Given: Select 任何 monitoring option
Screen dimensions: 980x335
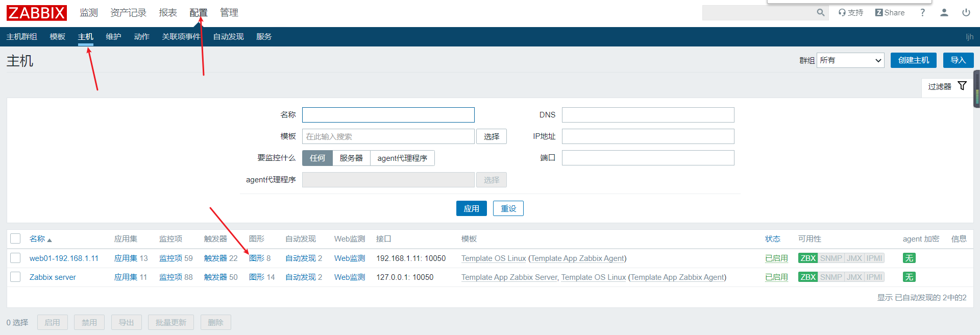Looking at the screenshot, I should click(317, 158).
